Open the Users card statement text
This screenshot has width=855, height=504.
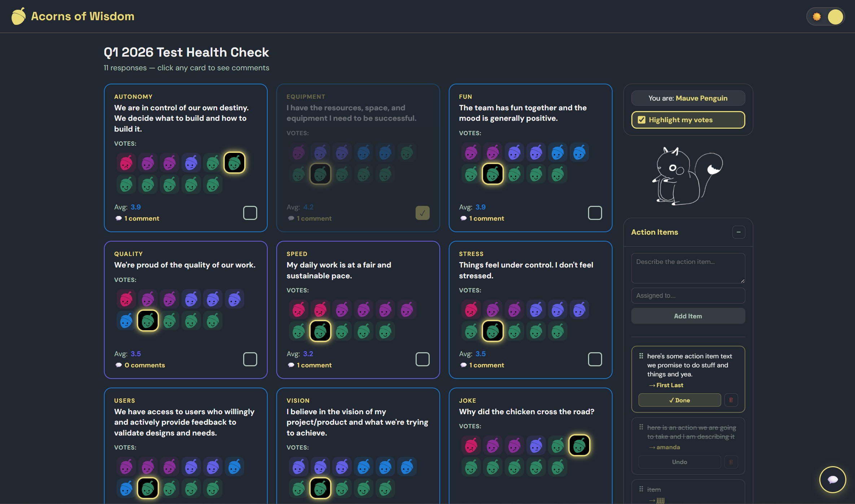tap(184, 422)
